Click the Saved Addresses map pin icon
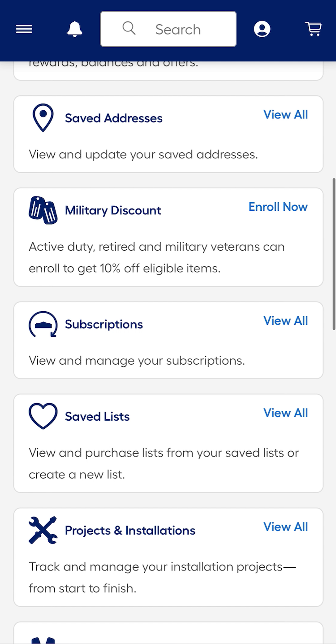This screenshot has width=336, height=644. click(x=43, y=118)
